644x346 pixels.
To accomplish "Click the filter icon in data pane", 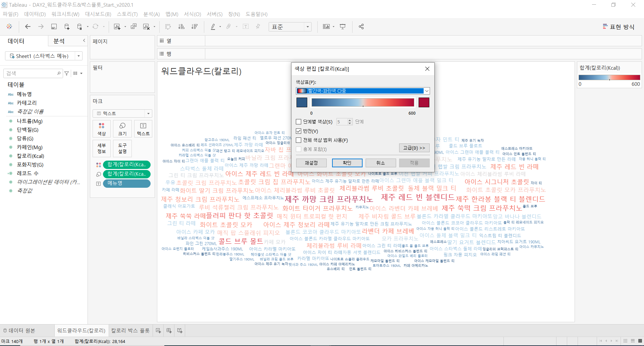I will click(67, 73).
